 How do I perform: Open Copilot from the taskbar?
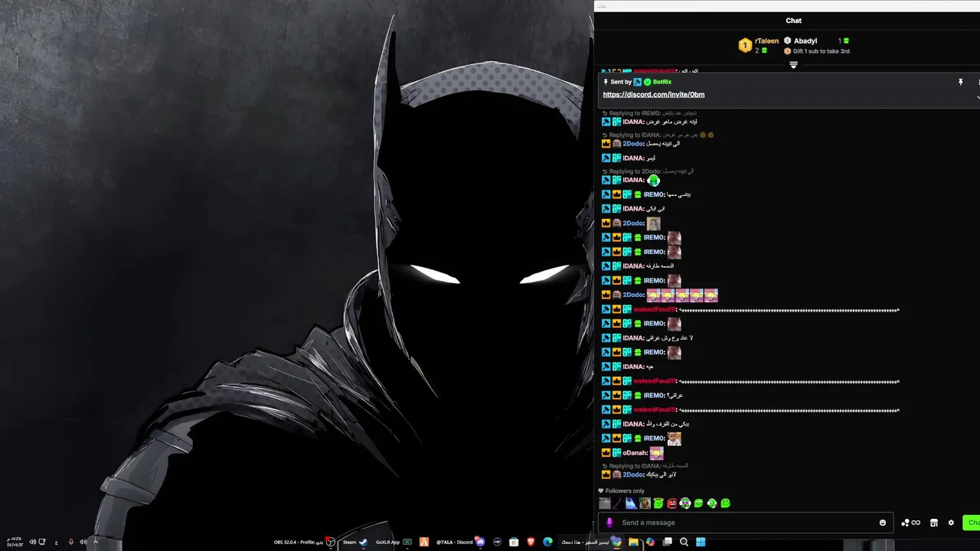650,542
